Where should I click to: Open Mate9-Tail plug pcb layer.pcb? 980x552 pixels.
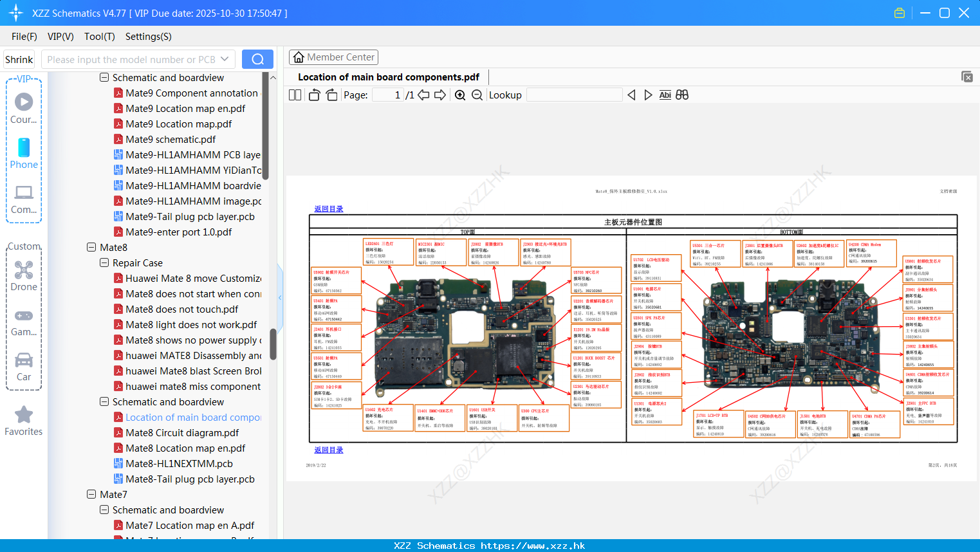[x=190, y=216]
